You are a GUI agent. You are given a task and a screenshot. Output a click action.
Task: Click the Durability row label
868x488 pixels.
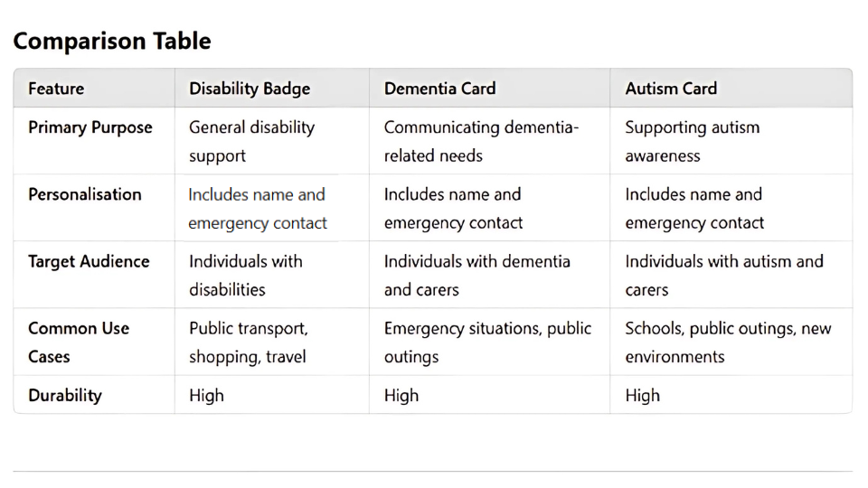[x=65, y=396]
